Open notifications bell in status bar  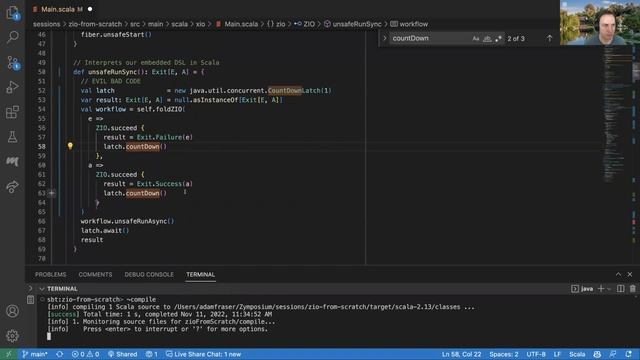(x=629, y=354)
